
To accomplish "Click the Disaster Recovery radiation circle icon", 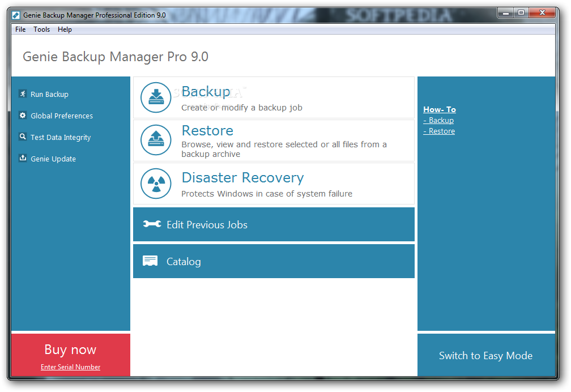I will click(156, 183).
